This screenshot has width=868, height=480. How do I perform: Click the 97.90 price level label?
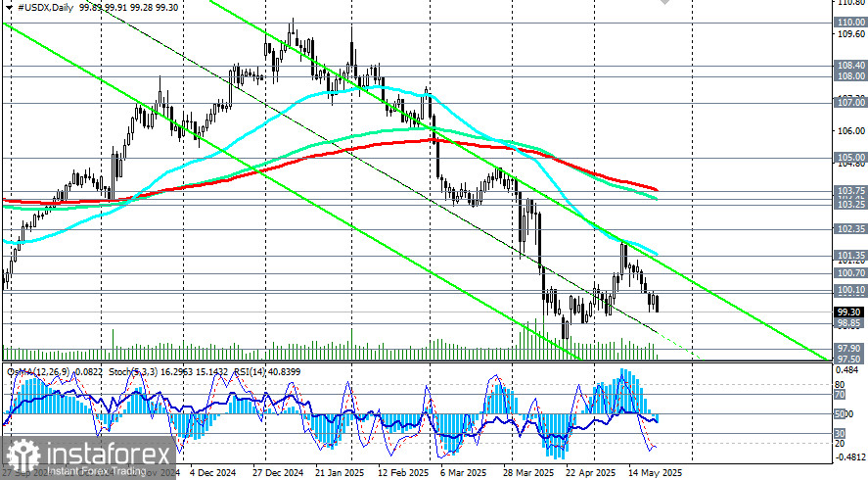[x=850, y=348]
